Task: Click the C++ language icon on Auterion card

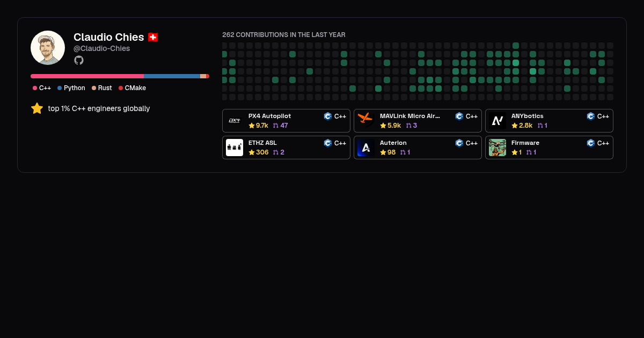Action: point(459,143)
